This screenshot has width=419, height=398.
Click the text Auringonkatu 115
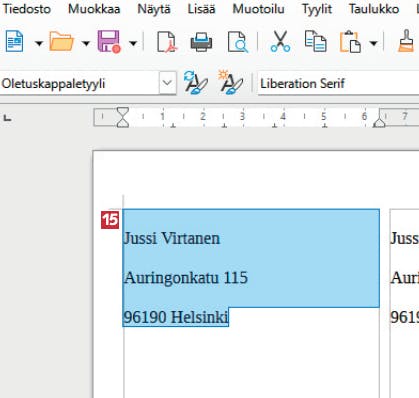(186, 278)
